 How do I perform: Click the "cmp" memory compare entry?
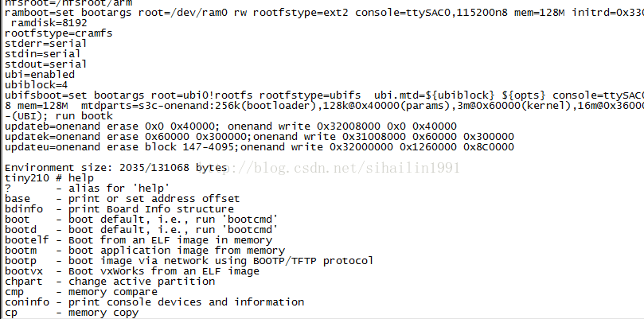pyautogui.click(x=14, y=291)
